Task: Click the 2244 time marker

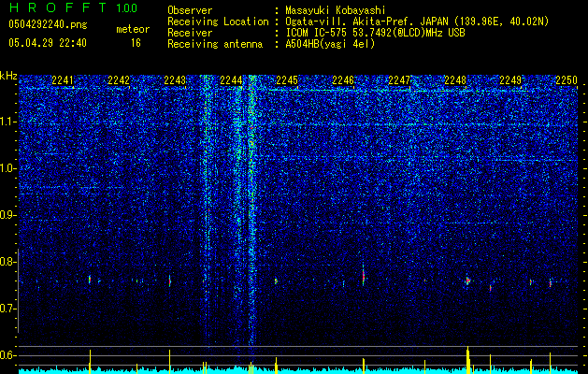Action: [x=231, y=80]
